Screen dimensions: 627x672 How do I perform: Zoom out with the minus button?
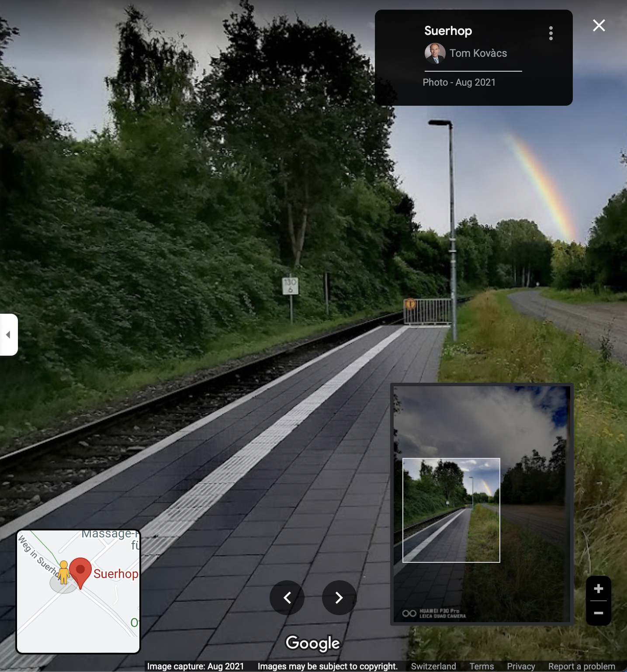pos(598,613)
